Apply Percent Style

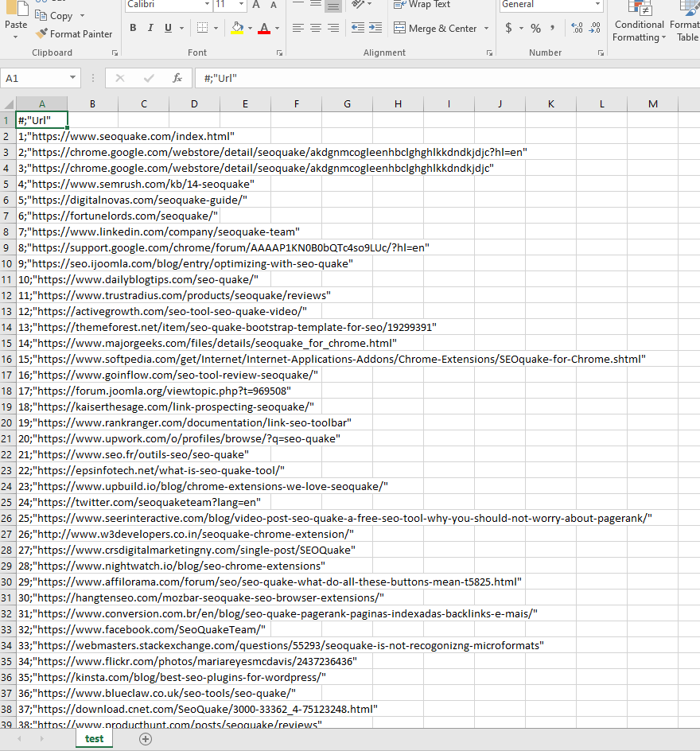[536, 29]
